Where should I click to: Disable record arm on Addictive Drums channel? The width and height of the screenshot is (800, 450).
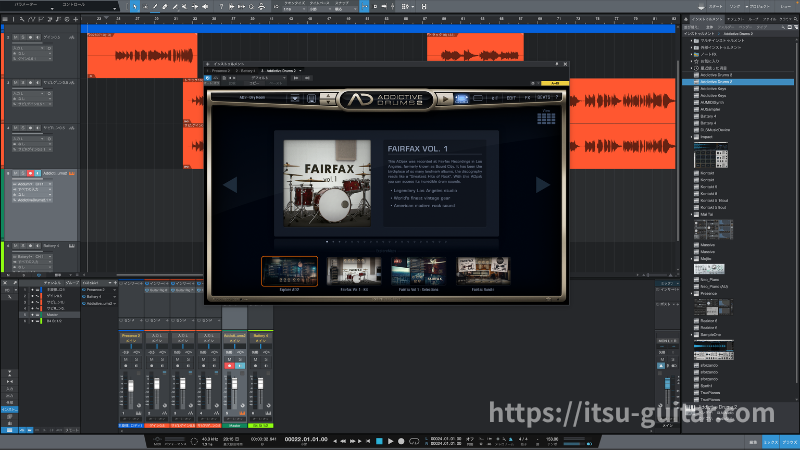tap(229, 366)
